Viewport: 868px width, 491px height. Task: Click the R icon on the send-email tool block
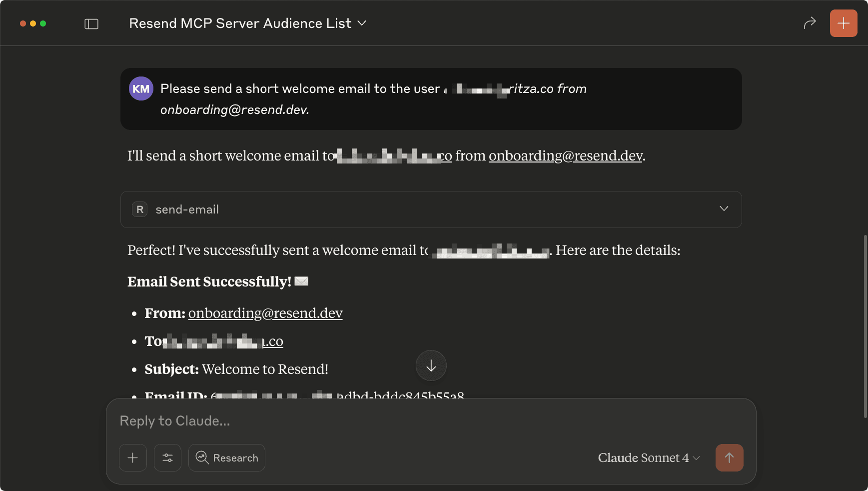139,209
